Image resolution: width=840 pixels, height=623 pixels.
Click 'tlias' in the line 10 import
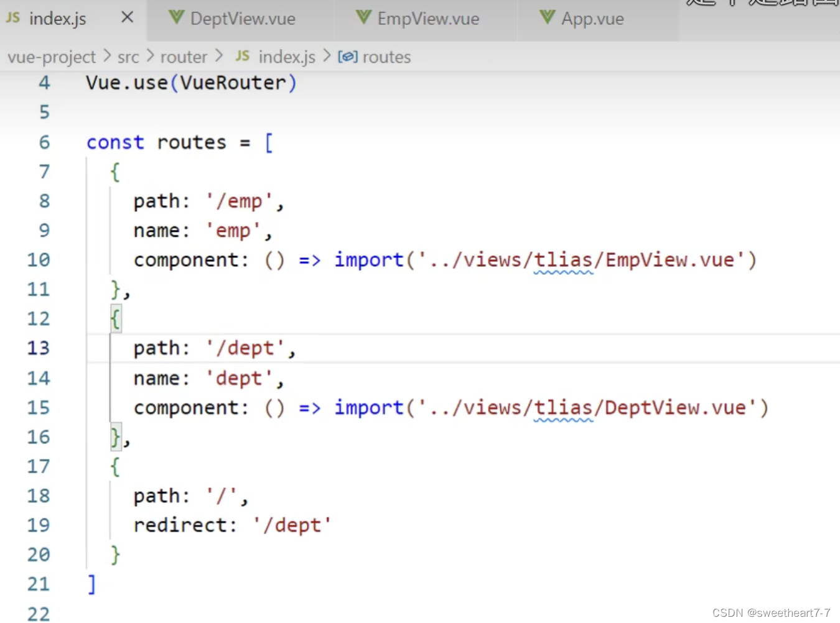click(564, 260)
